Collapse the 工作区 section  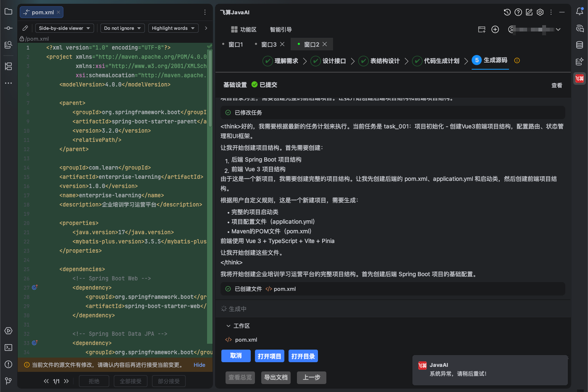click(228, 326)
